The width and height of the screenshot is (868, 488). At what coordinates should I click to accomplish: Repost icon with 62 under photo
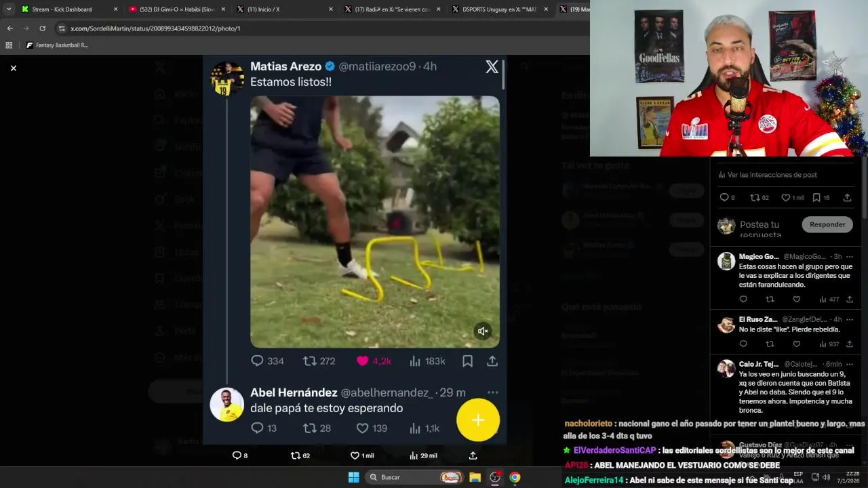[x=301, y=455]
